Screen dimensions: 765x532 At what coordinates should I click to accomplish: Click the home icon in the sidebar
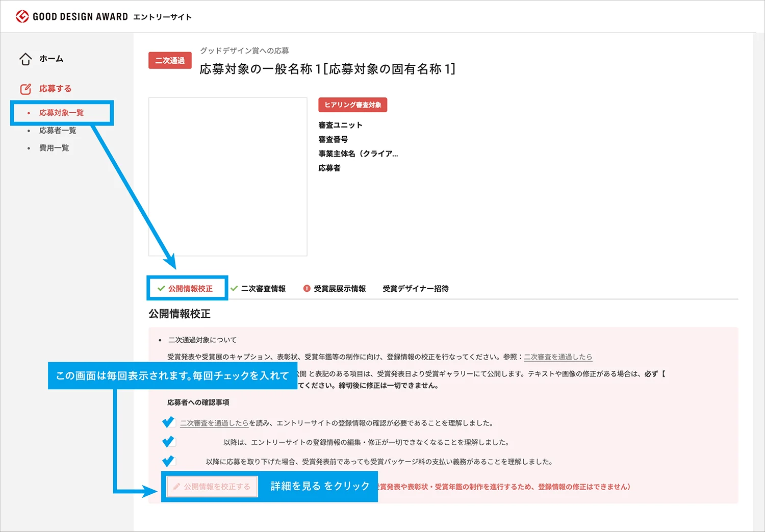pos(25,59)
